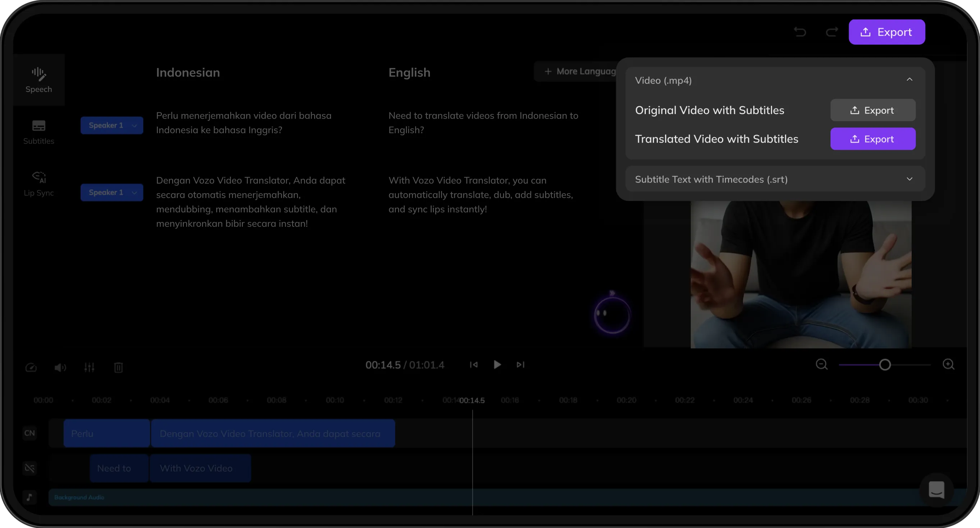Zoom out the timeline

[x=822, y=365]
